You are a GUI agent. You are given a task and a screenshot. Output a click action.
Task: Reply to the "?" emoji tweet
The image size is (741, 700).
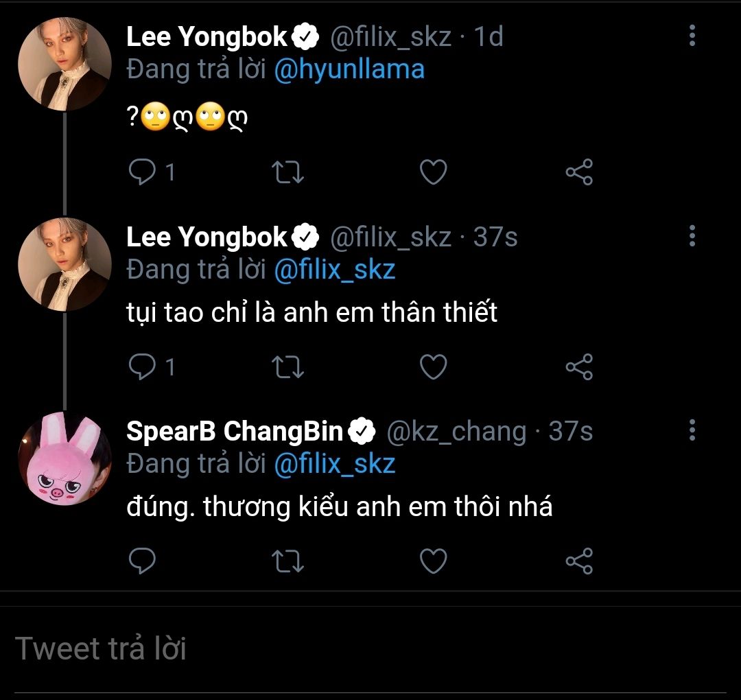click(143, 172)
